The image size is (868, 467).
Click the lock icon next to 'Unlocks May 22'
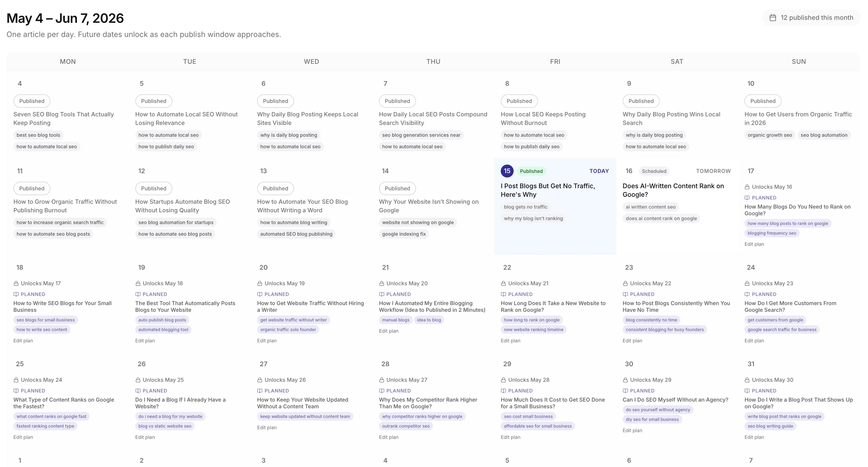tap(625, 283)
